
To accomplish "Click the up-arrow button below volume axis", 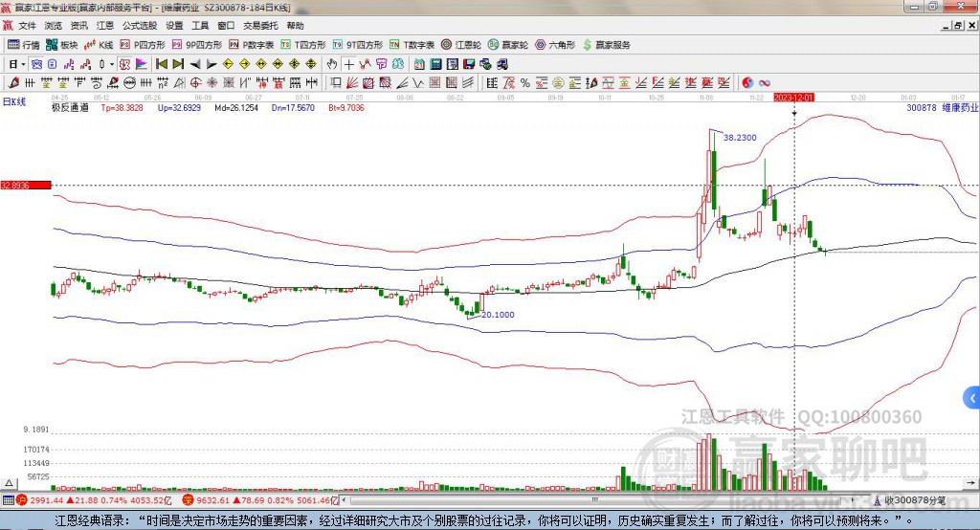I will tap(9, 483).
